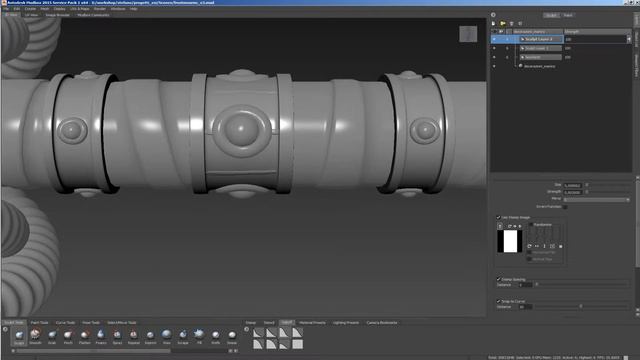Toggle the Stamp Spacing checkbox
Viewport: 640px width, 360px height.
point(498,279)
